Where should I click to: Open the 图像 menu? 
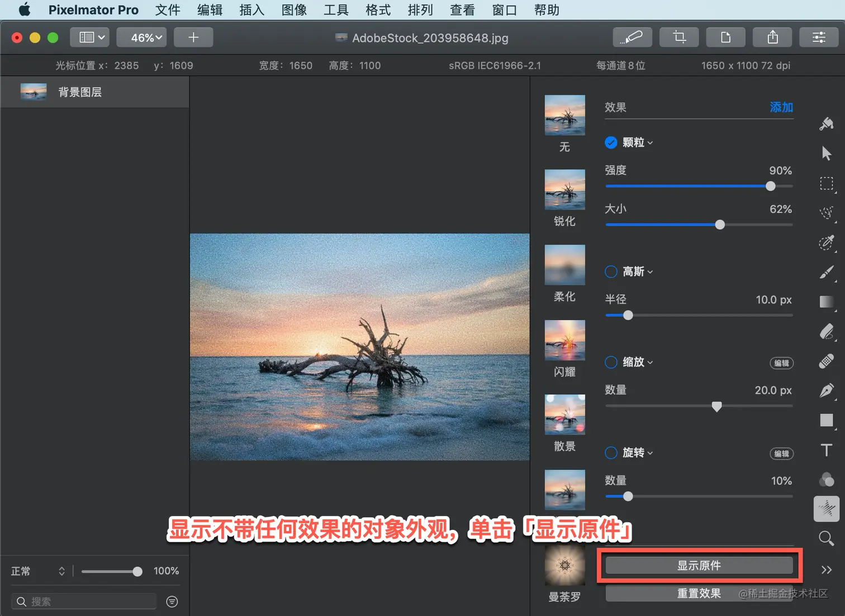(294, 10)
